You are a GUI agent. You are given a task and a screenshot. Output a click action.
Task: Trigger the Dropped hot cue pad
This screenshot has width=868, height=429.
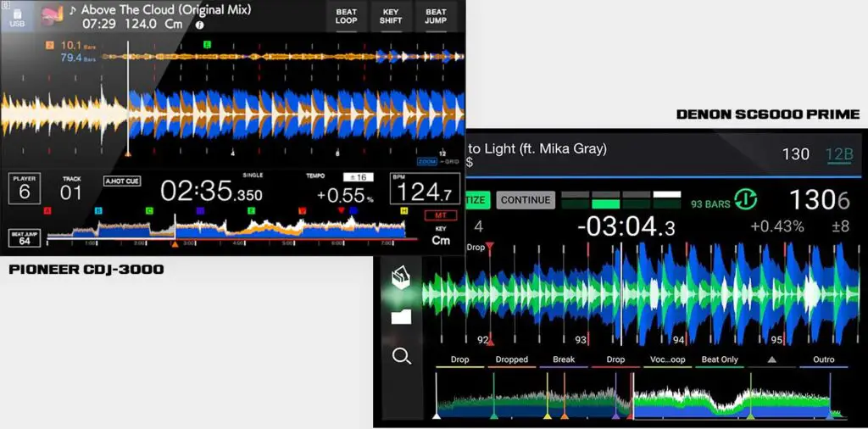511,360
